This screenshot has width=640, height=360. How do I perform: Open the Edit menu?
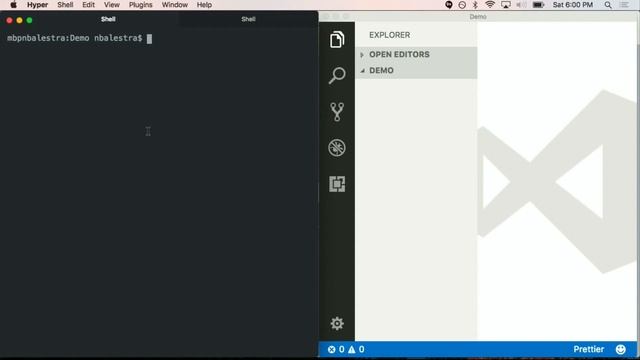(x=88, y=5)
